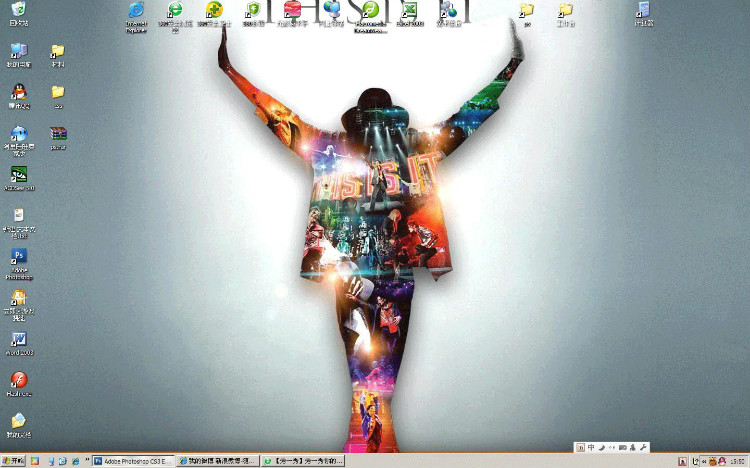Toggle punctuation mode on the input bar
This screenshot has width=750, height=468.
612,447
